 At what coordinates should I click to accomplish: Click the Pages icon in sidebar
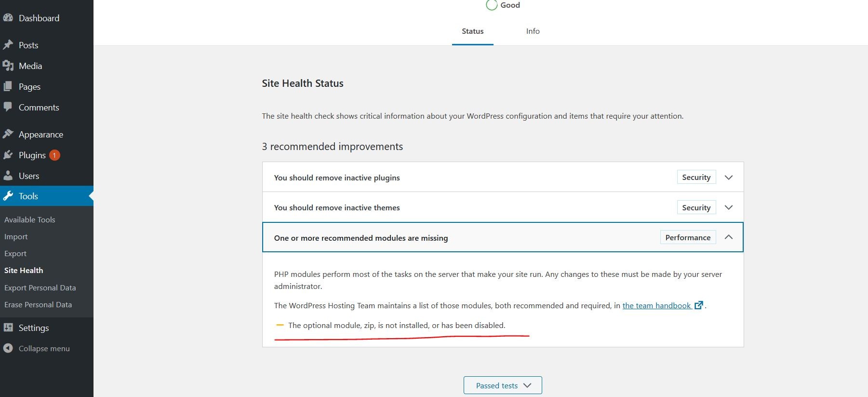click(8, 86)
